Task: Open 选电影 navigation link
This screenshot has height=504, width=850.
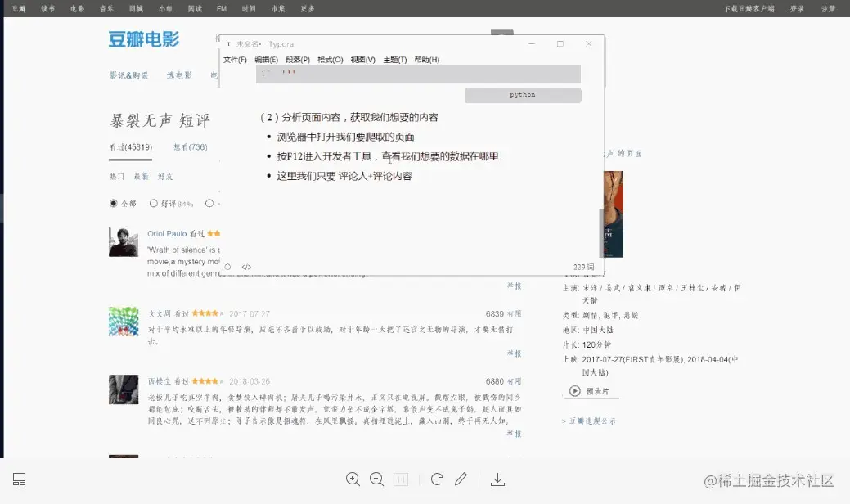Action: (179, 74)
